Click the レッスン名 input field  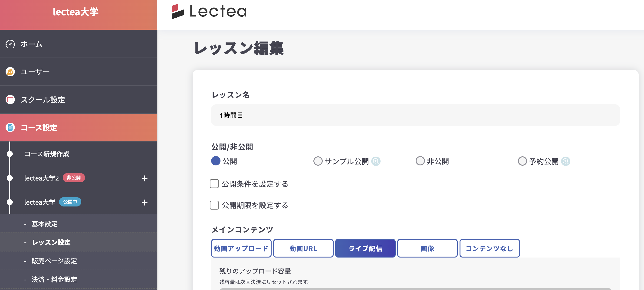point(415,115)
